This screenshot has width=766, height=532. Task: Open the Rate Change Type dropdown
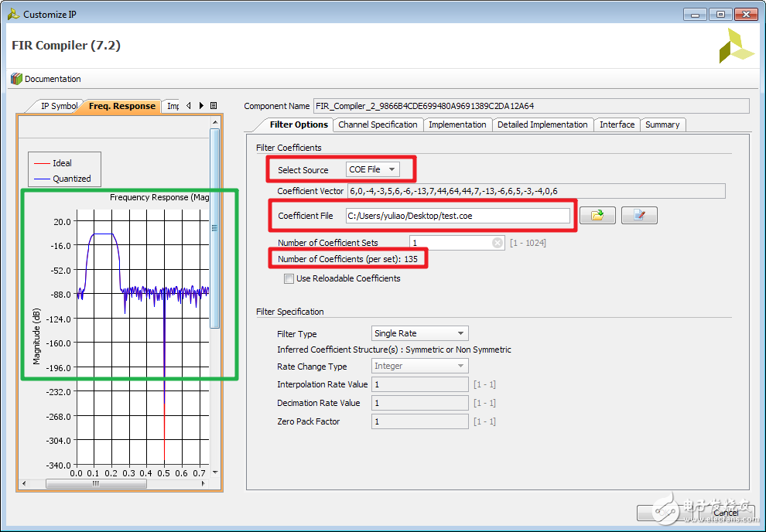419,366
